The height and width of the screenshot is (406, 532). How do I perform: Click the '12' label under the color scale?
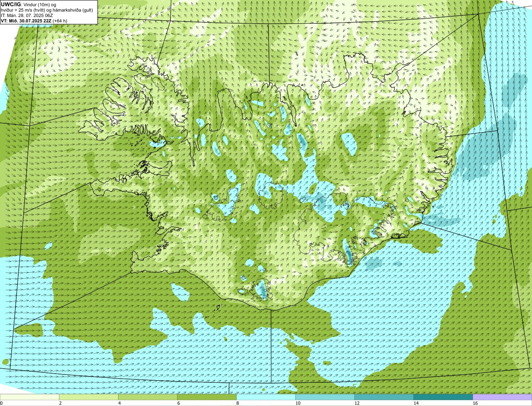[x=357, y=403]
